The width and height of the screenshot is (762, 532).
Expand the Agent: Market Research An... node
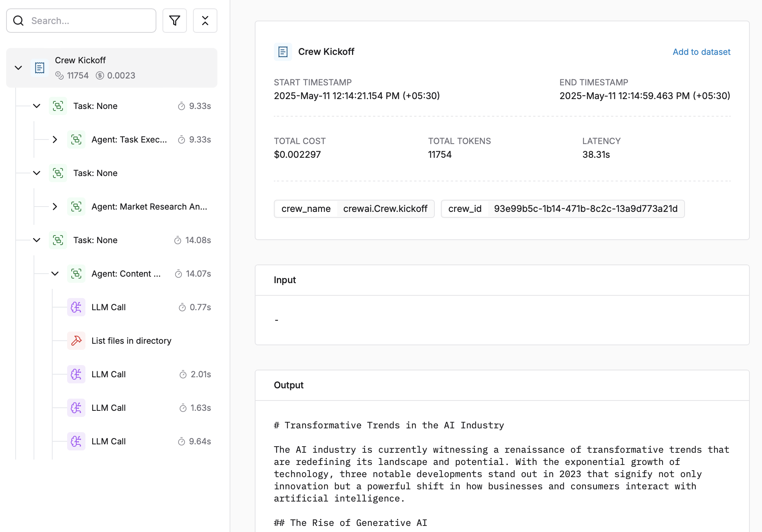[55, 207]
